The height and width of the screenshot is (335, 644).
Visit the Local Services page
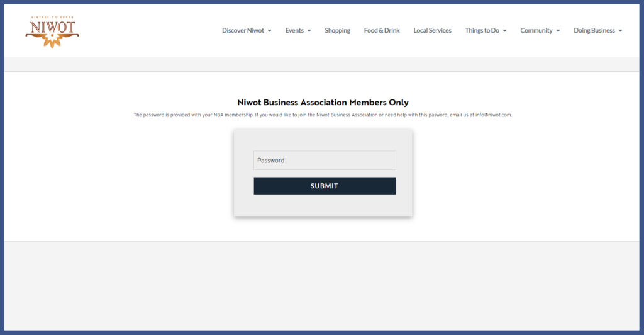point(432,30)
